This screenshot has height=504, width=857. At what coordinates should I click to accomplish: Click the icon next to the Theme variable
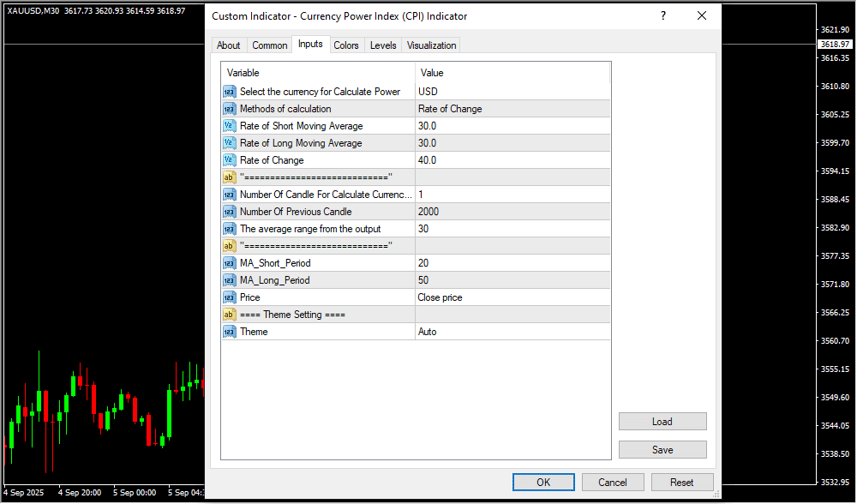click(x=229, y=332)
